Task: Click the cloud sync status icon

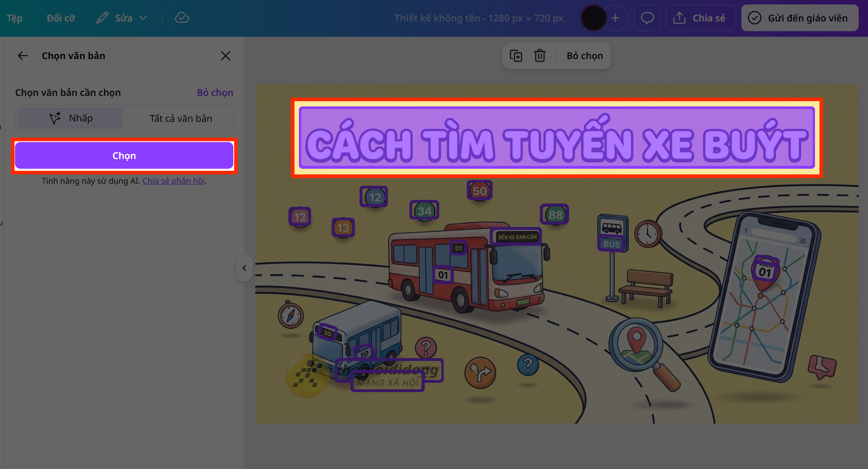Action: (x=182, y=17)
